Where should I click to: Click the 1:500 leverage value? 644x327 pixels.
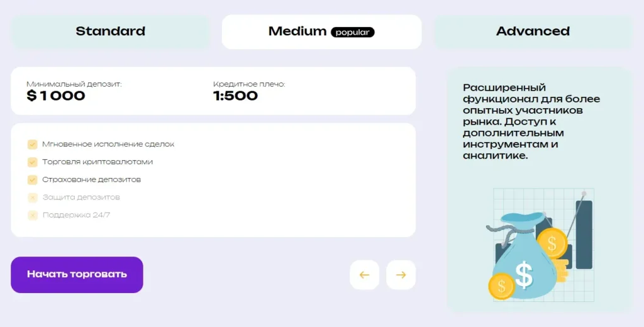235,96
